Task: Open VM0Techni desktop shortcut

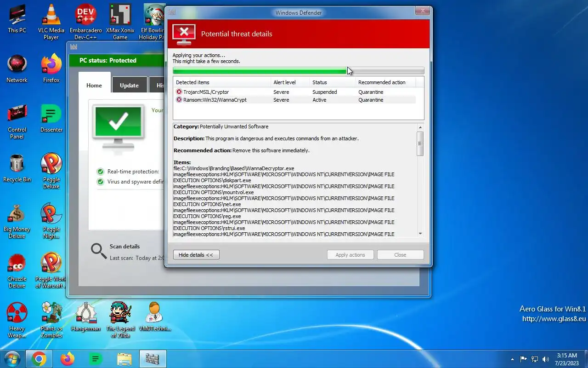Action: [155, 316]
